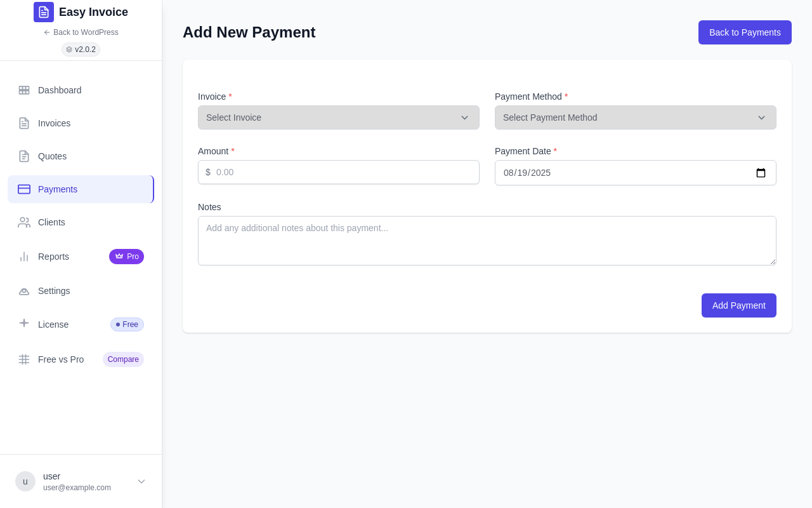Open Dashboard via its grid icon
This screenshot has width=812, height=508.
coord(24,90)
